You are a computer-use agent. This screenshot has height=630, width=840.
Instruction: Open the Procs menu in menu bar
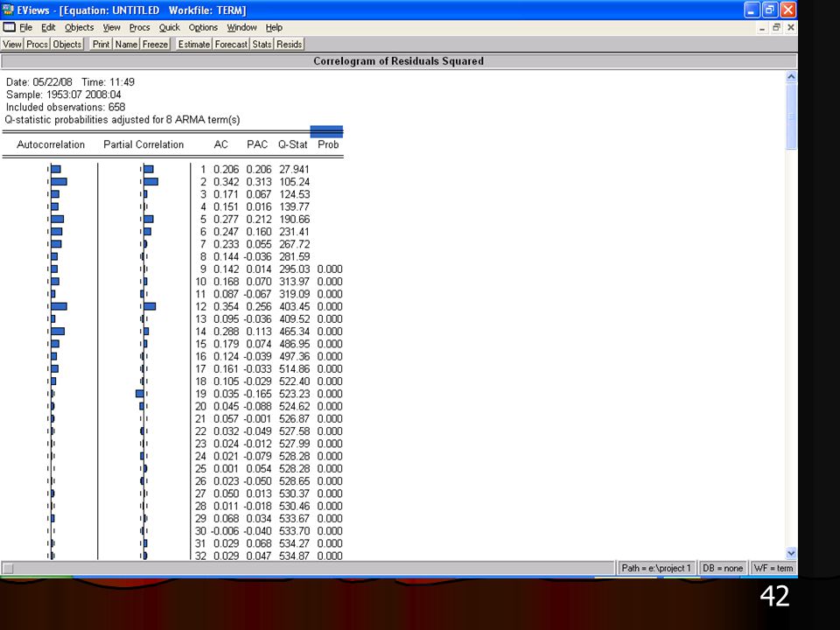pyautogui.click(x=139, y=27)
